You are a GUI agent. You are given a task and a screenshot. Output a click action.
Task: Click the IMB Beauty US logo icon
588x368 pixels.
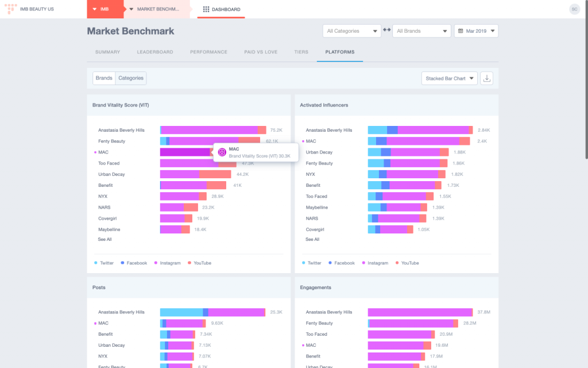click(10, 9)
